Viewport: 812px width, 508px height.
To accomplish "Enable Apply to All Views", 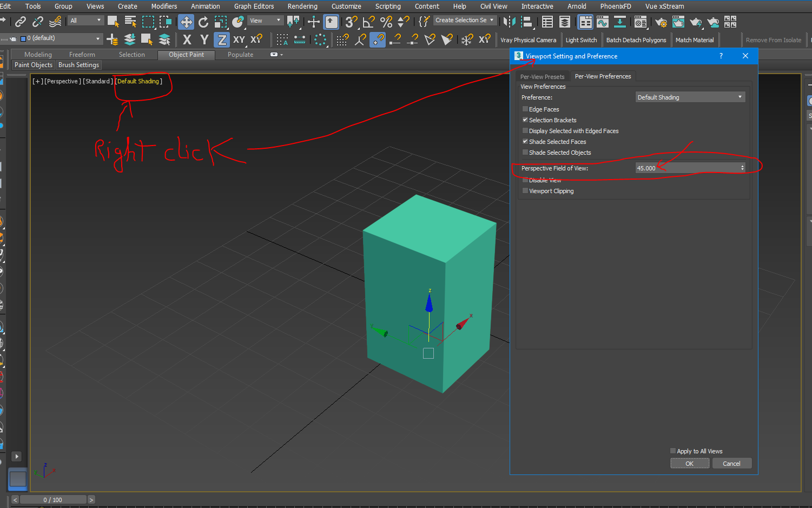I will (x=672, y=451).
